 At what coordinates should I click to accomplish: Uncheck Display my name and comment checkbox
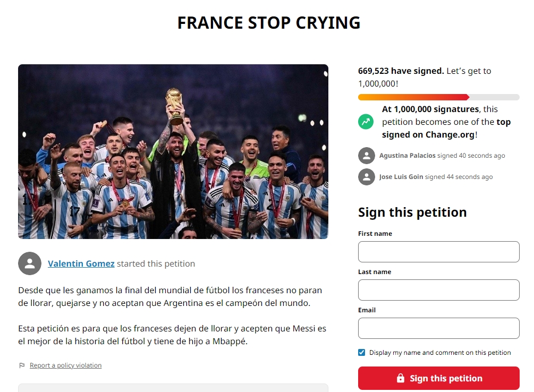click(362, 353)
